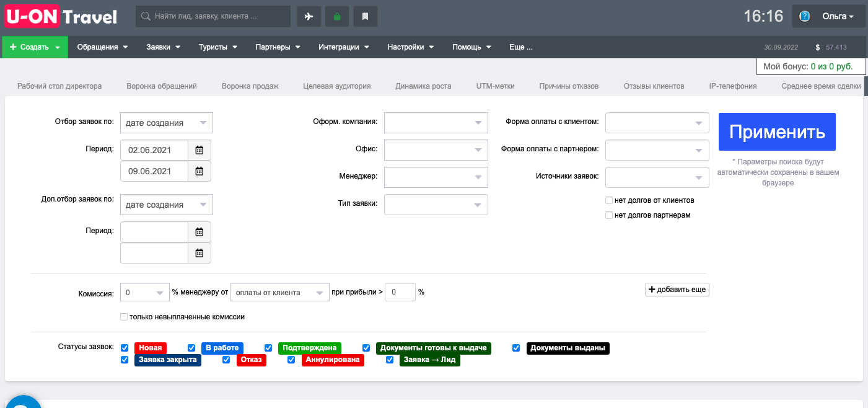Click the help question mark icon by Ольга
This screenshot has height=408, width=868.
pos(805,17)
